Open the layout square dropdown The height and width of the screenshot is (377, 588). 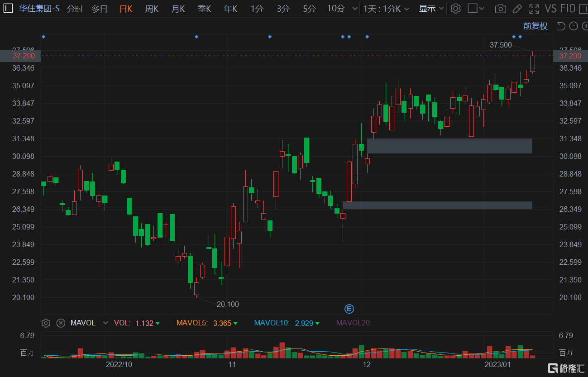[x=475, y=9]
